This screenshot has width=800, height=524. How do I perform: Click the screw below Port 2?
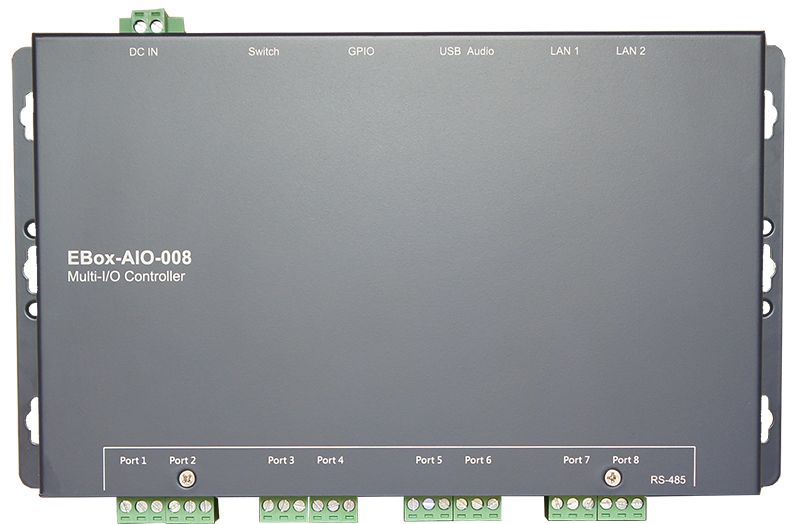[x=187, y=479]
